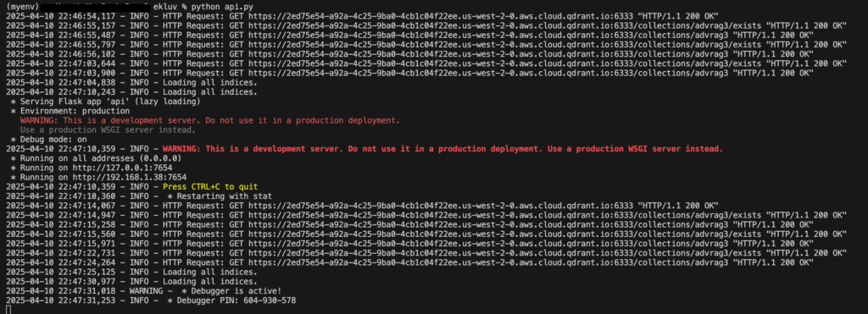Click the "Serving Flask app 'api'" line
This screenshot has width=868, height=314.
point(105,102)
